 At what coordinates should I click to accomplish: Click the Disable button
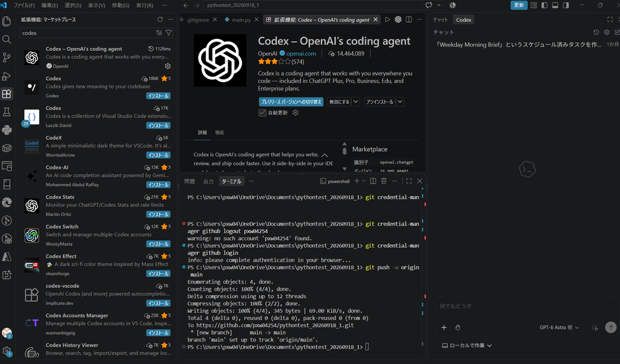click(x=339, y=102)
